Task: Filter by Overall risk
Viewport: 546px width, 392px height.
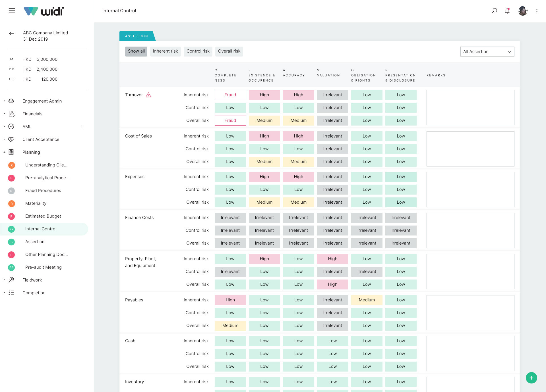Action: [x=229, y=51]
